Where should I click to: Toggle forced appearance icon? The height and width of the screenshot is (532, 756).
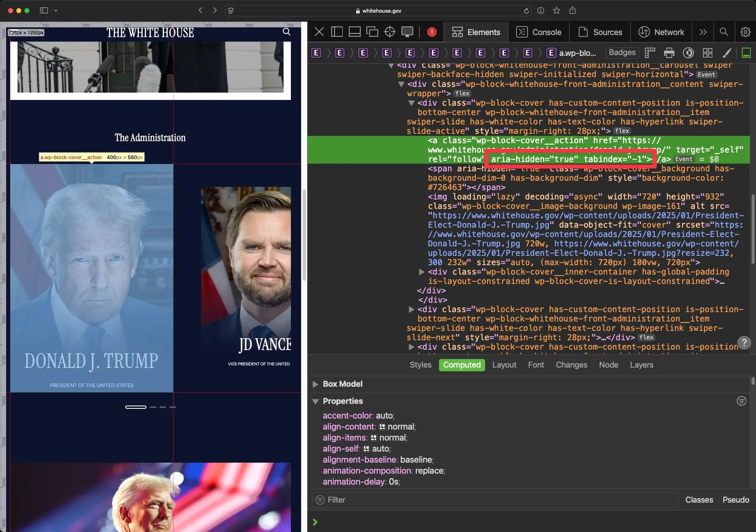pyautogui.click(x=688, y=53)
